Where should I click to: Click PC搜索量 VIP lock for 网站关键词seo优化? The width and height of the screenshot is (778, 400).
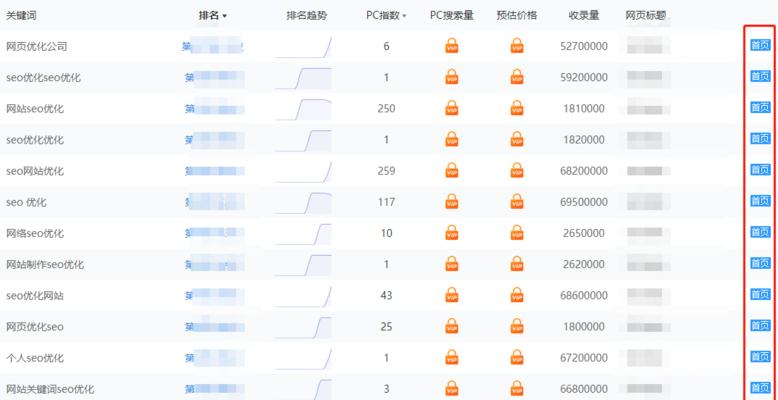452,389
